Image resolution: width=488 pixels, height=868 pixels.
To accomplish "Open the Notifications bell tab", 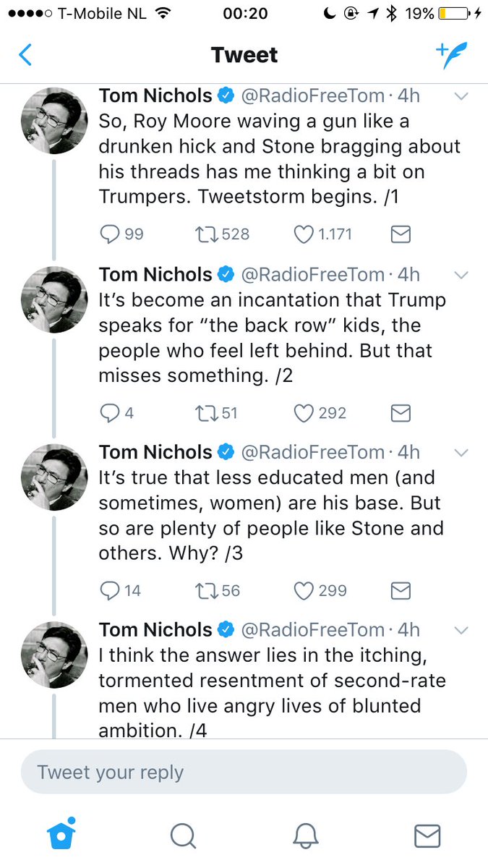I will [x=305, y=835].
